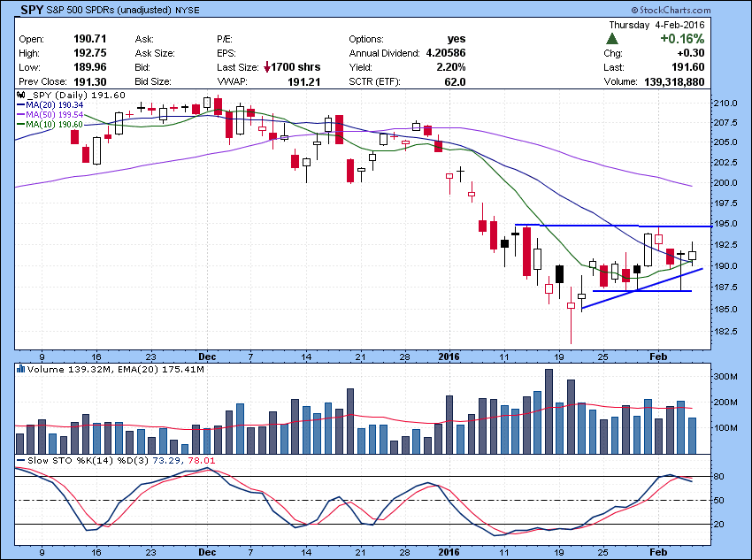Click the 187.5 price axis label

coord(725,288)
